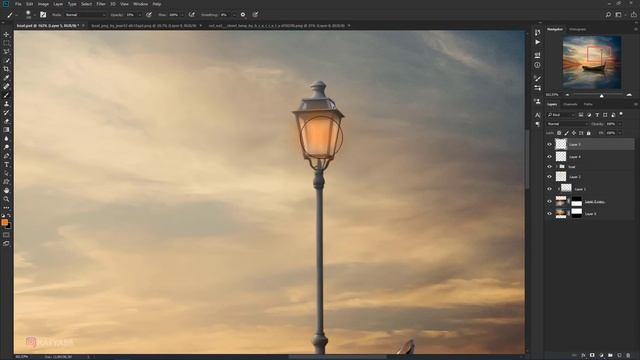
Task: Open layer blend mode dropdown
Action: pyautogui.click(x=567, y=124)
